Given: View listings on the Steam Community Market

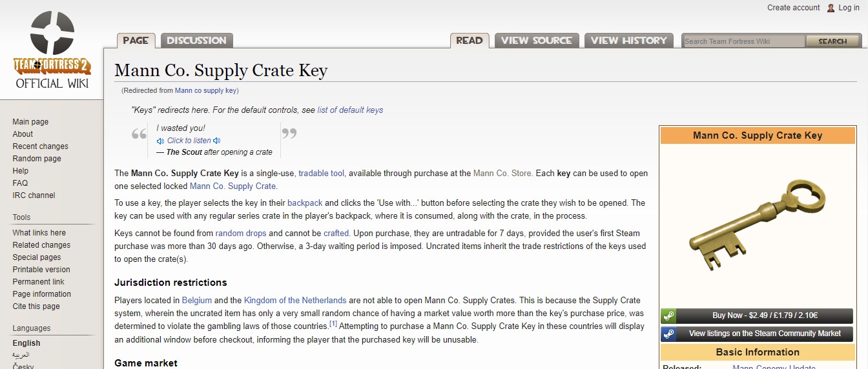Looking at the screenshot, I should (x=765, y=334).
